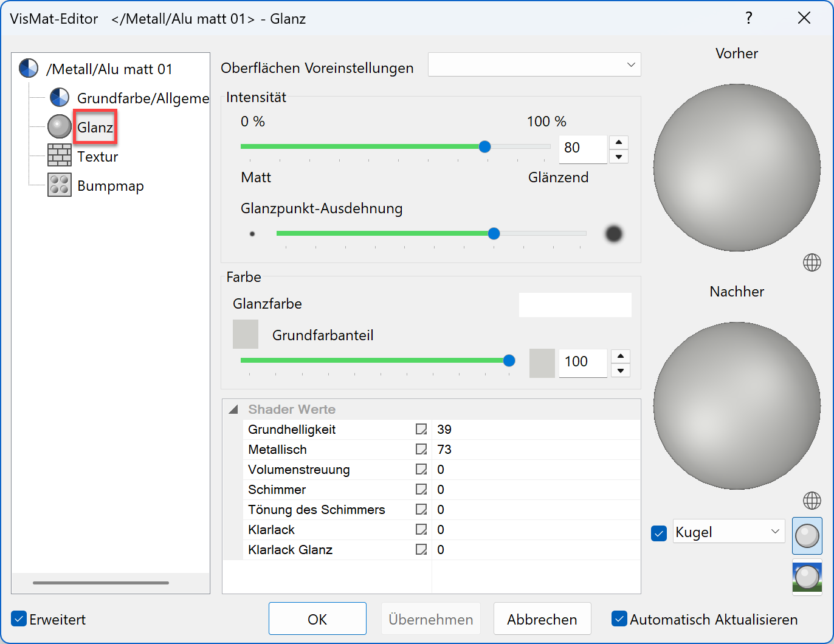Select /Metall/Alu matt 01 root node
Viewport: 834px width, 644px height.
click(109, 69)
